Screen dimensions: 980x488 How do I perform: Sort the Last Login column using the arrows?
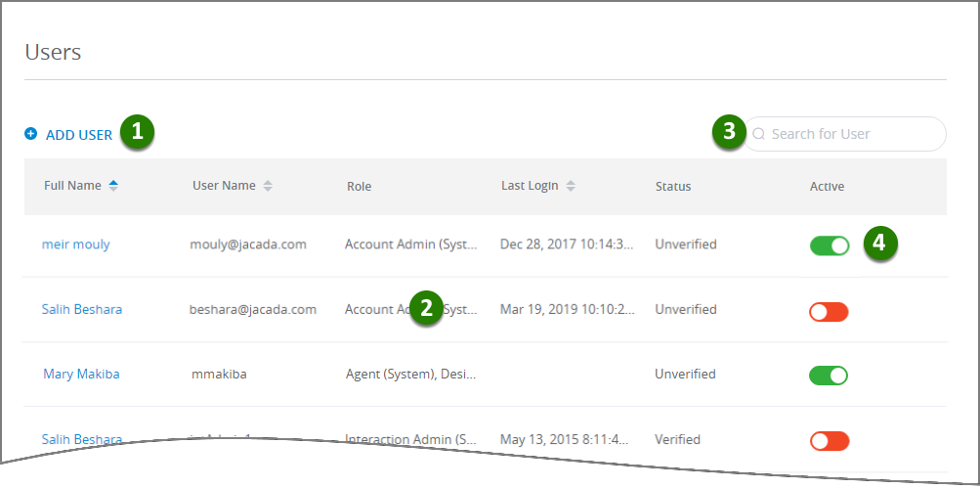[570, 186]
